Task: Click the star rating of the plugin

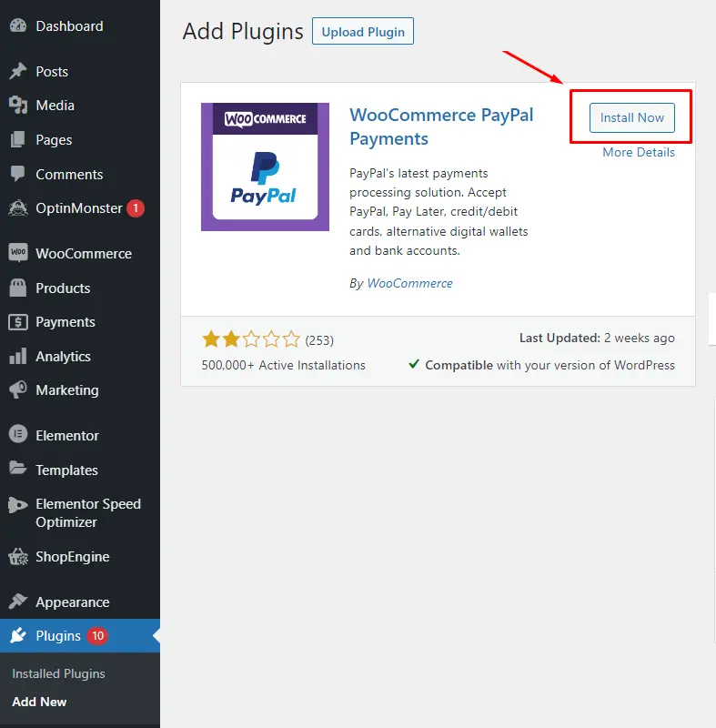Action: click(x=251, y=339)
